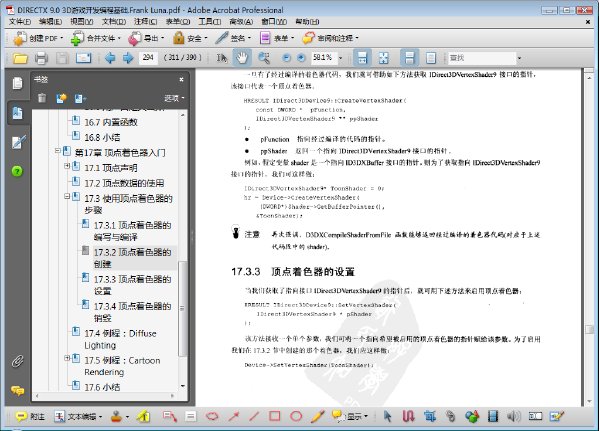Click the Open folder icon in toolbar
This screenshot has width=600, height=431.
tap(20, 58)
